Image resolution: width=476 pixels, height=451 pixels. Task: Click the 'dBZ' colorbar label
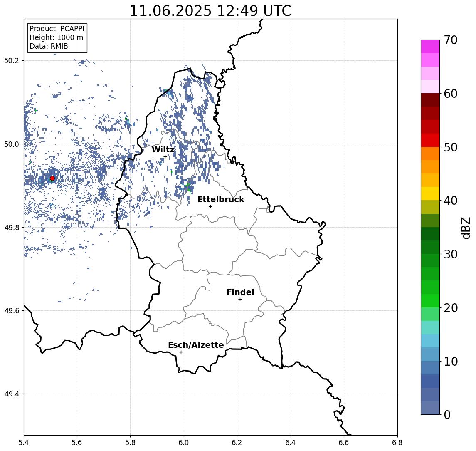[x=466, y=228]
